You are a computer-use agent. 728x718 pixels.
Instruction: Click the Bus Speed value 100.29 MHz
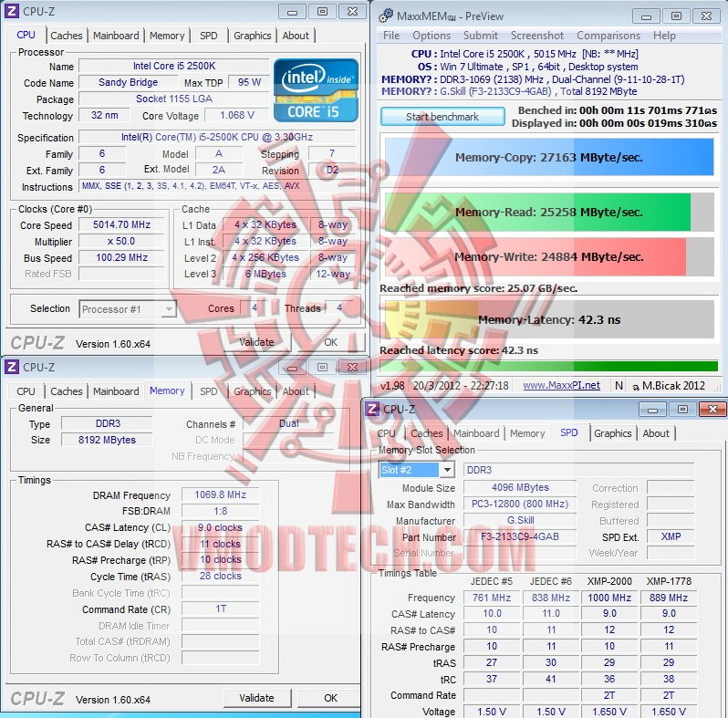click(x=121, y=258)
